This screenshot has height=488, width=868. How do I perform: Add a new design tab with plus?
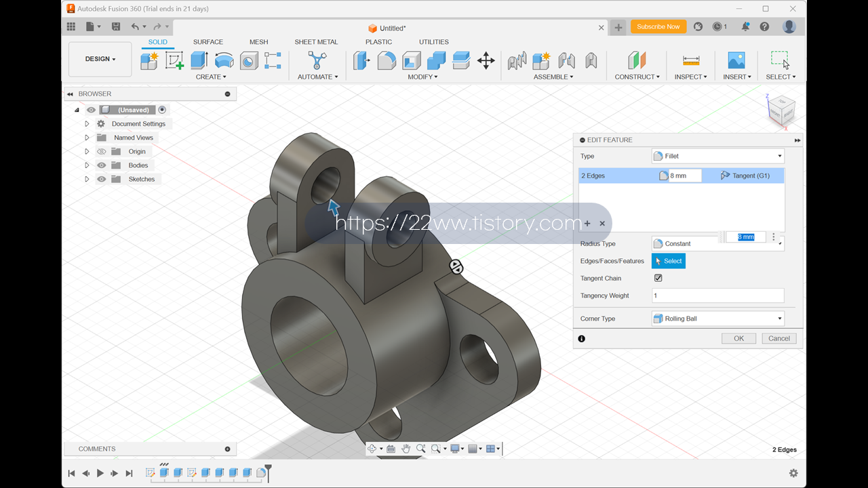click(618, 28)
